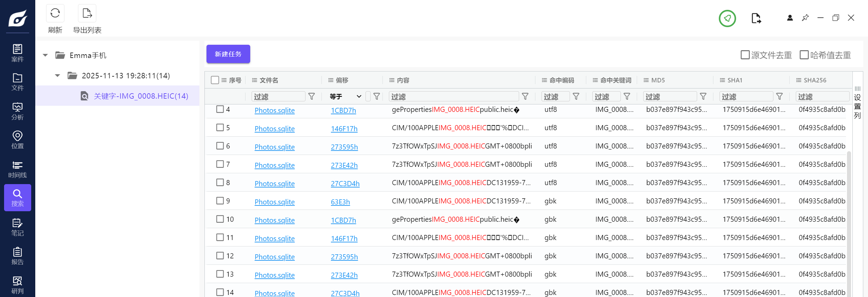Open the File (文件) sidebar tab

click(17, 82)
